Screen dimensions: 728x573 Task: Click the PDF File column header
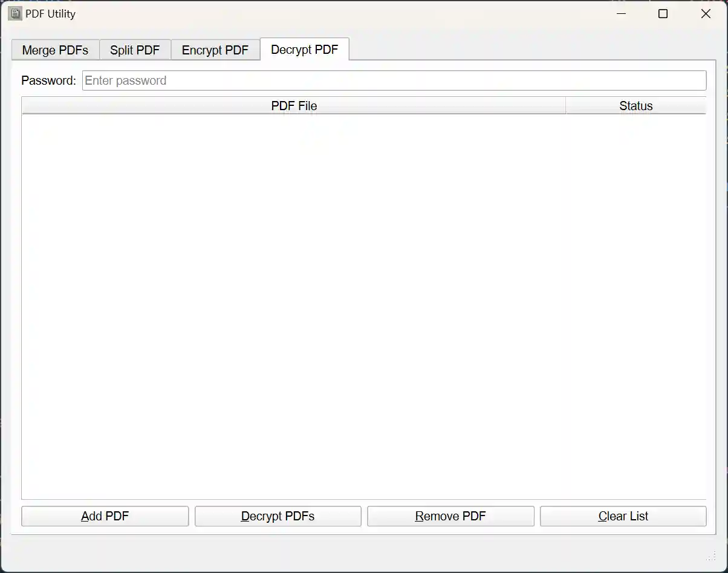(x=294, y=105)
